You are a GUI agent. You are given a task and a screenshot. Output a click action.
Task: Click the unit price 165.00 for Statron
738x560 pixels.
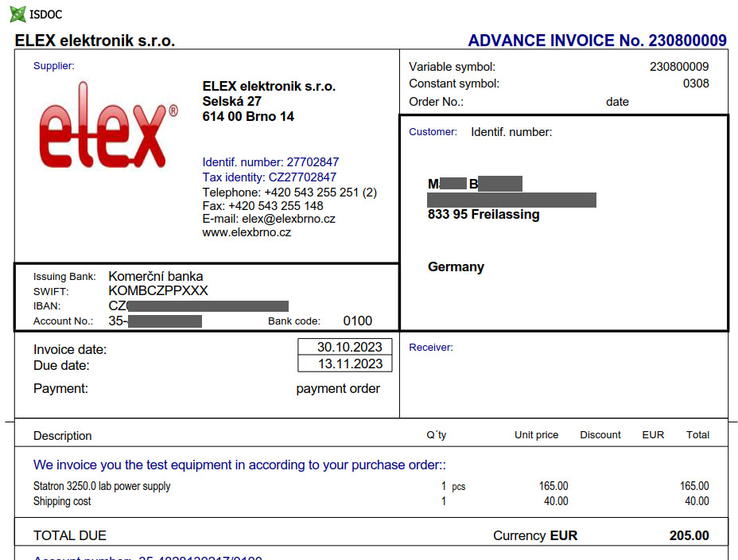(553, 486)
